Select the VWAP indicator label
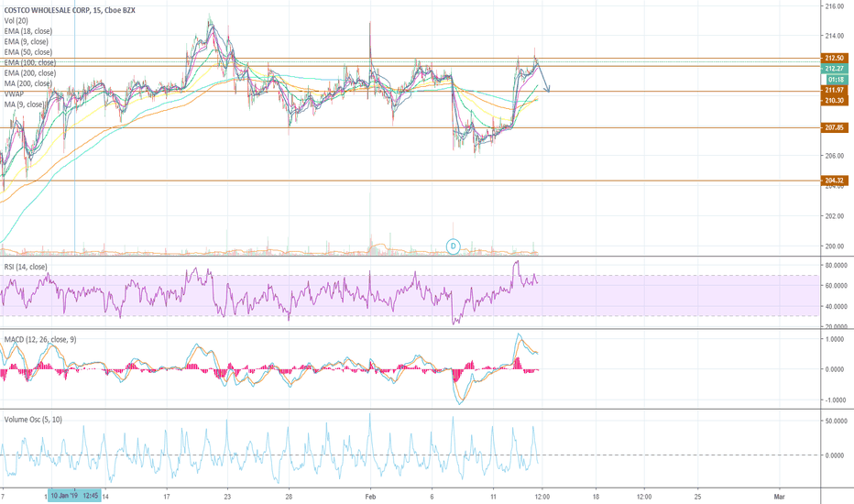The width and height of the screenshot is (854, 504). point(14,93)
